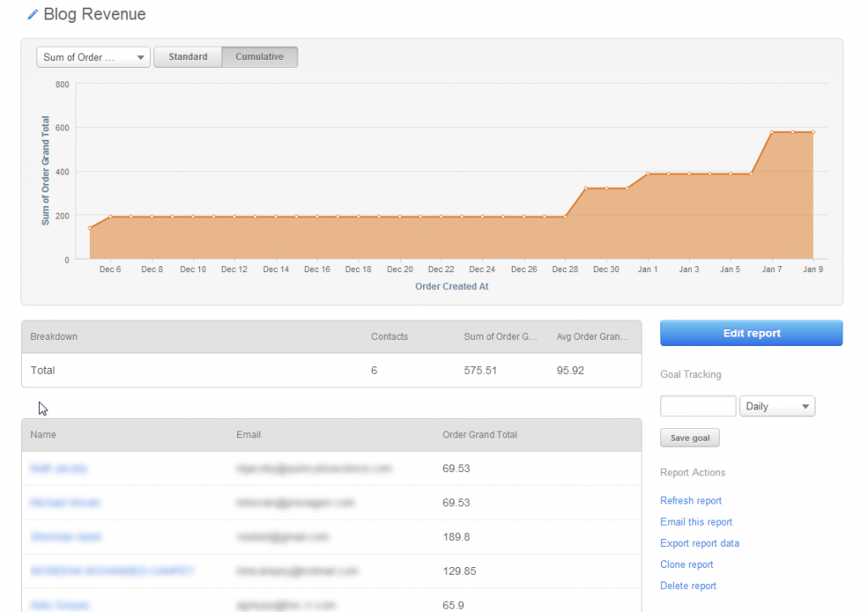Open the Daily goal frequency dropdown
The width and height of the screenshot is (868, 612).
point(776,406)
